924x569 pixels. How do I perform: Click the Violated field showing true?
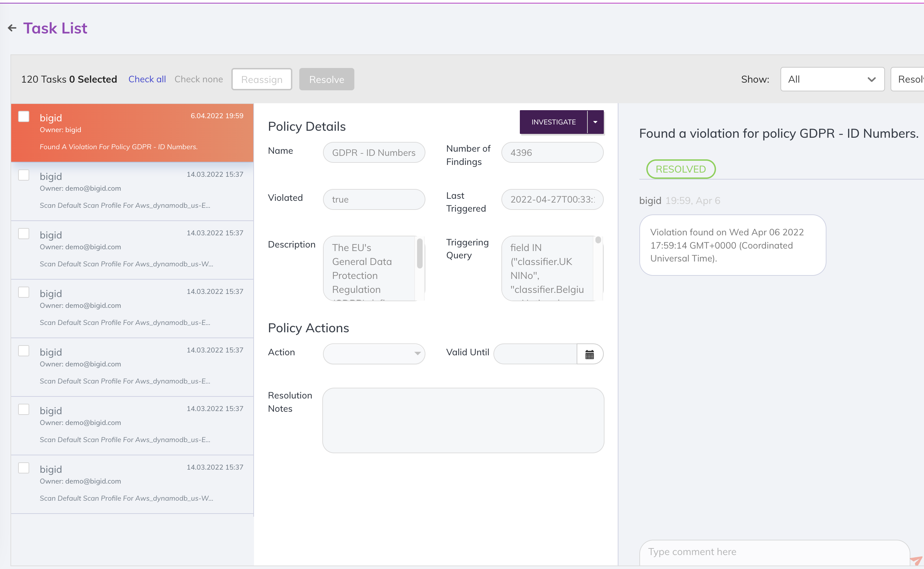[x=374, y=199]
